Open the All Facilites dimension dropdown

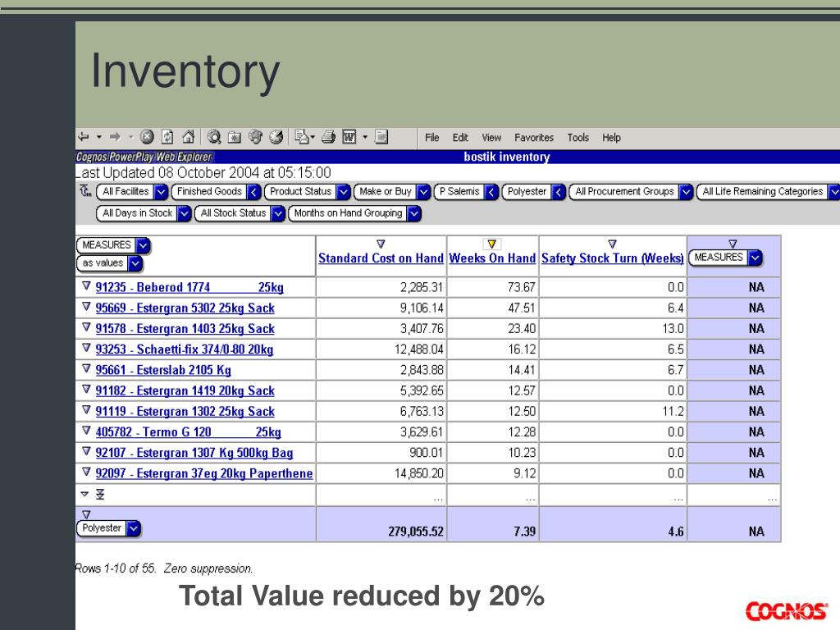coord(161,191)
